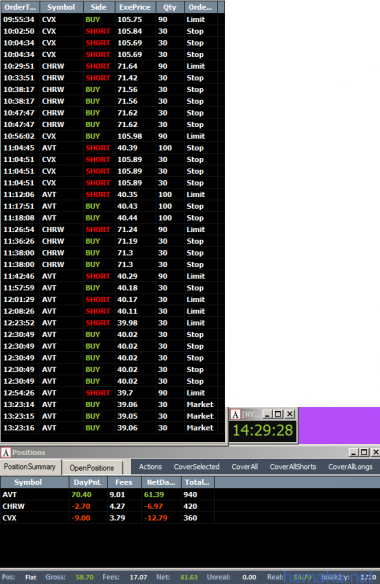Open the Actions menu
Viewport: 380px width, 584px height.
point(151,467)
